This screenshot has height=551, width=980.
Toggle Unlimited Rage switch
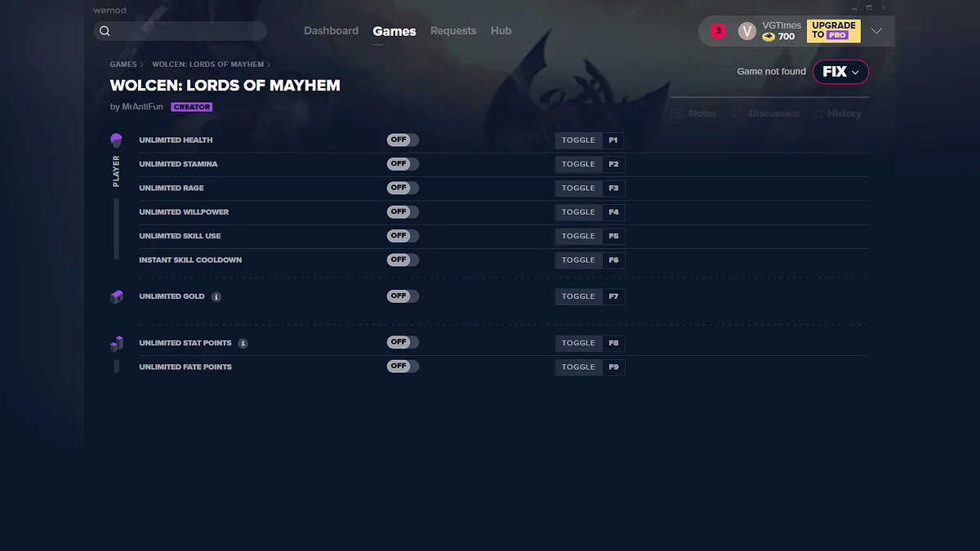[403, 188]
